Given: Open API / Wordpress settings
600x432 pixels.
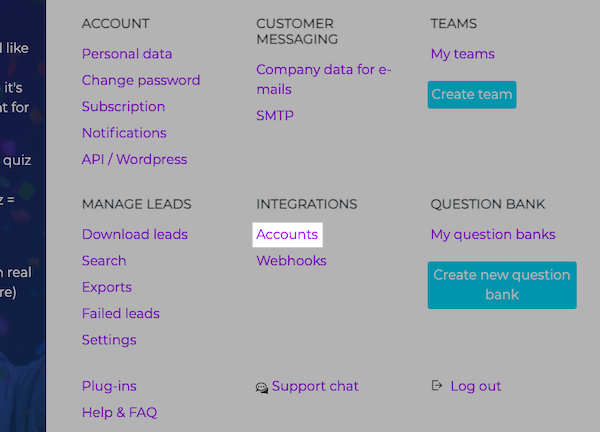Looking at the screenshot, I should [x=134, y=159].
